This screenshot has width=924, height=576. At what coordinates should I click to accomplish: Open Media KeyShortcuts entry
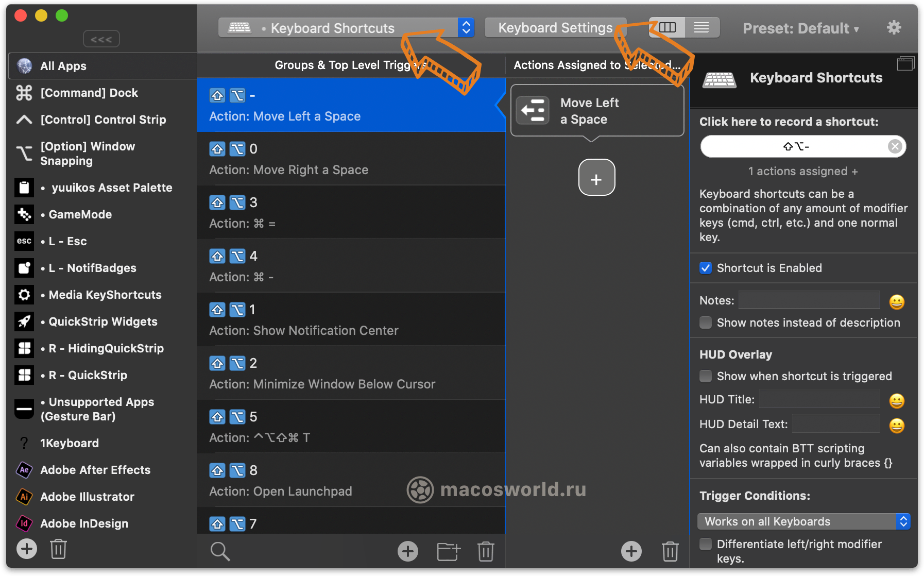coord(102,295)
